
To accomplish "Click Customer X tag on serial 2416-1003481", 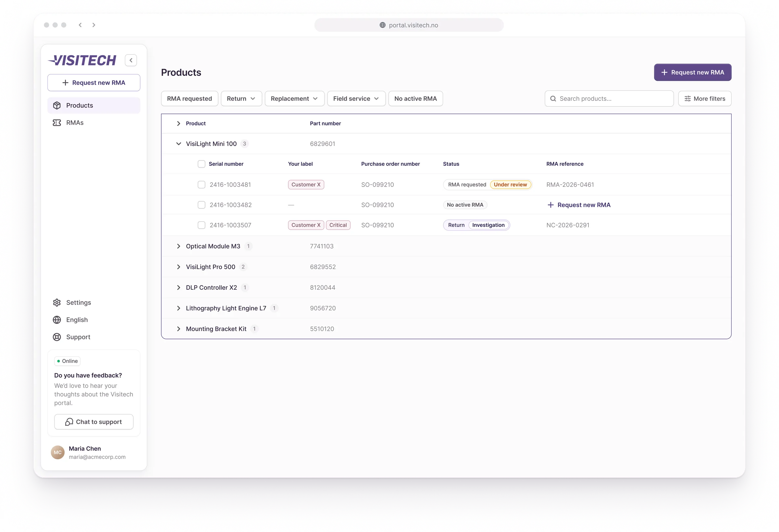I will coord(306,185).
